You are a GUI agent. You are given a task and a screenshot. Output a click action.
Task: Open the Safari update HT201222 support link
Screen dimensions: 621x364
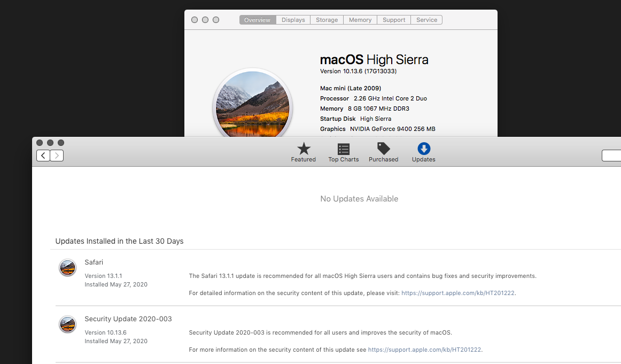coord(458,293)
